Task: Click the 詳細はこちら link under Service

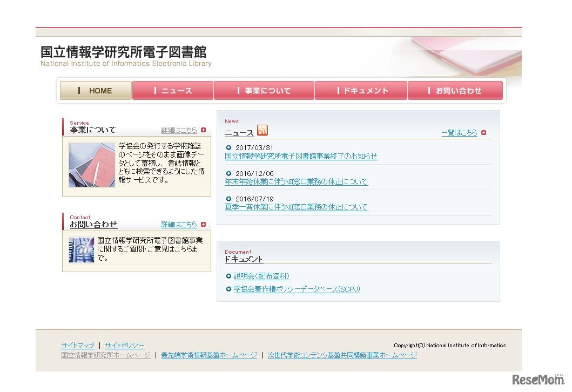Action: coord(179,130)
